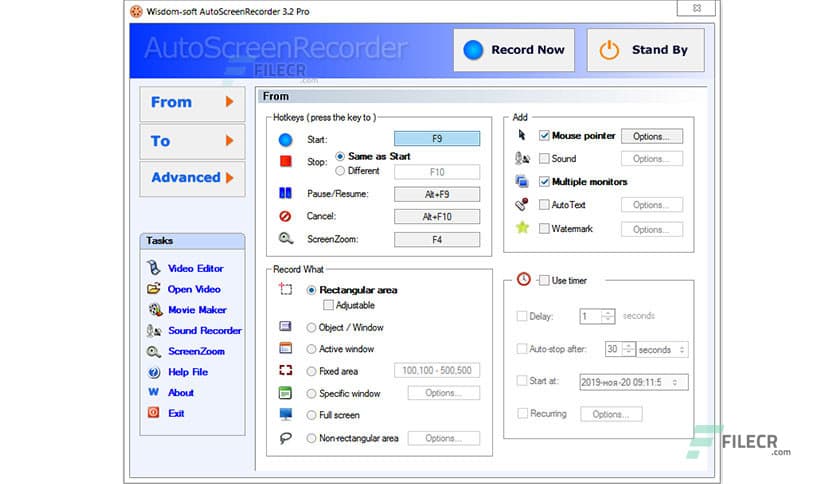The height and width of the screenshot is (484, 836).
Task: Click the Help File icon
Action: [154, 372]
